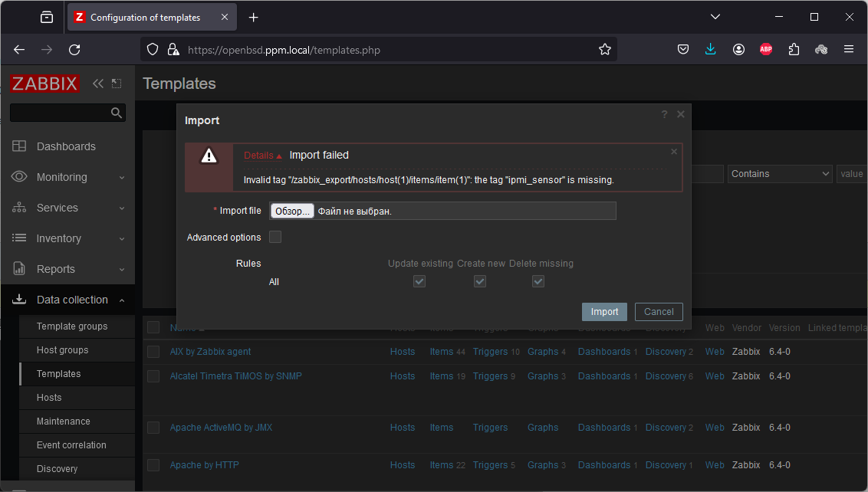Collapse the Zabbix sidebar with double-chevron icon
Screen dimensions: 868x492
click(97, 84)
